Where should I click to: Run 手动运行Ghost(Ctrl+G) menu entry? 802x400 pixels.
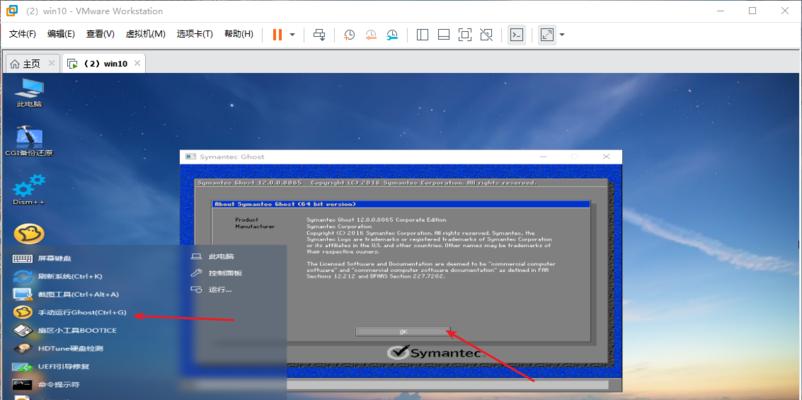(70, 313)
